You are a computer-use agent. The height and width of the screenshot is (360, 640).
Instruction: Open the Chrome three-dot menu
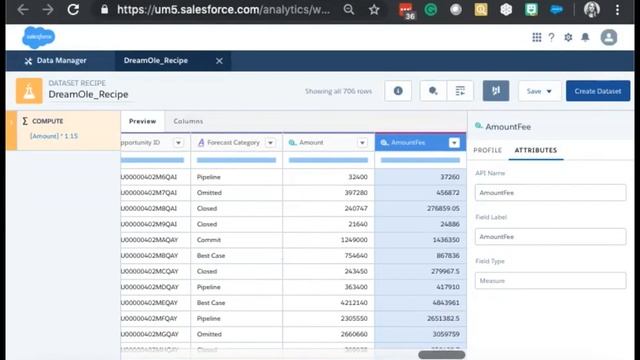pos(618,9)
